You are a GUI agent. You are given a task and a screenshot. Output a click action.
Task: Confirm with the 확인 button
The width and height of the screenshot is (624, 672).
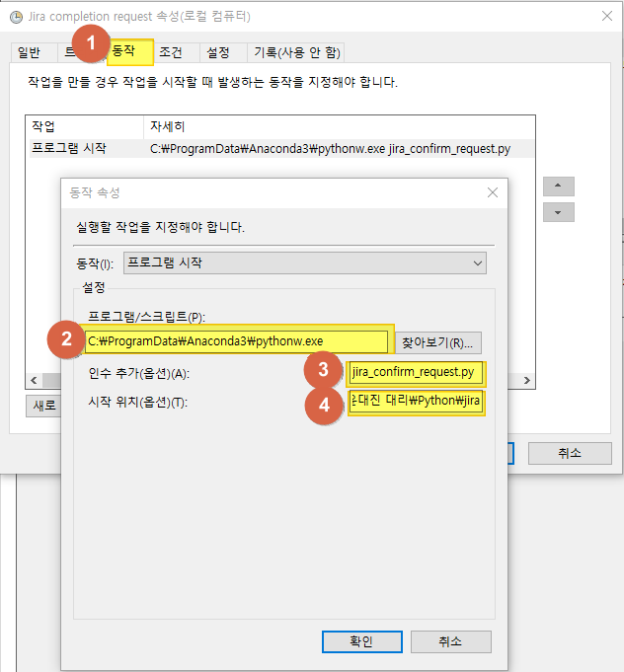[362, 641]
